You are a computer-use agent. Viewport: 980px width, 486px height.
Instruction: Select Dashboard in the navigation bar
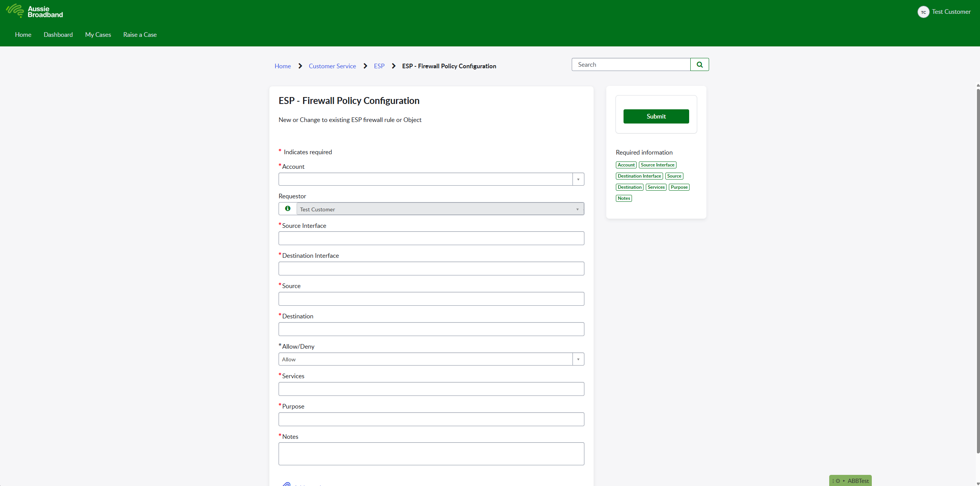coord(58,35)
